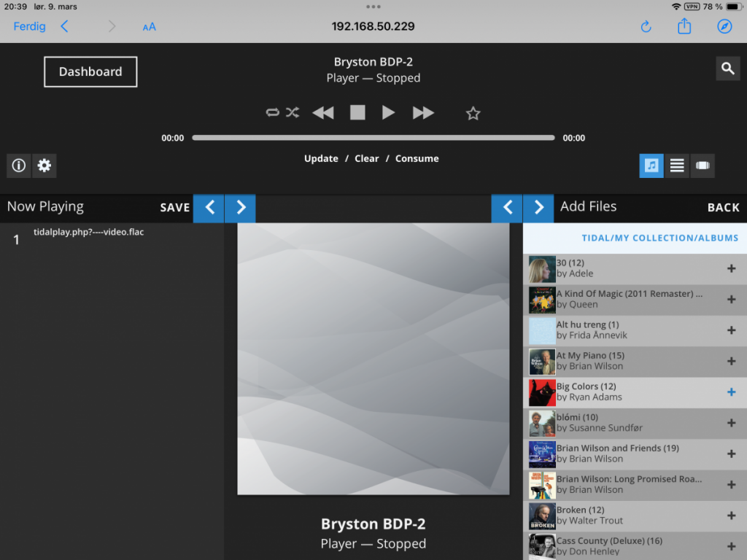Switch to the wide cover view icon
747x560 pixels.
(x=703, y=166)
